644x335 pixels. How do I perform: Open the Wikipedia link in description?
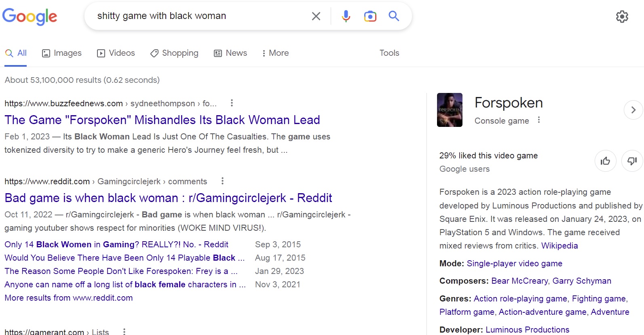(x=560, y=246)
